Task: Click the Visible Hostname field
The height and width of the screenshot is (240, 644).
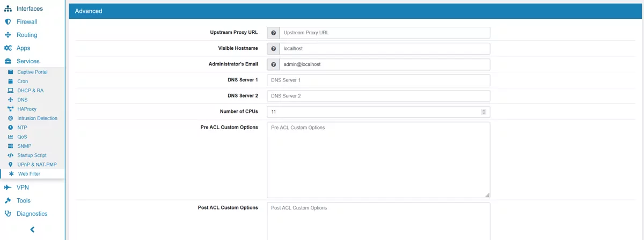Action: tap(385, 48)
